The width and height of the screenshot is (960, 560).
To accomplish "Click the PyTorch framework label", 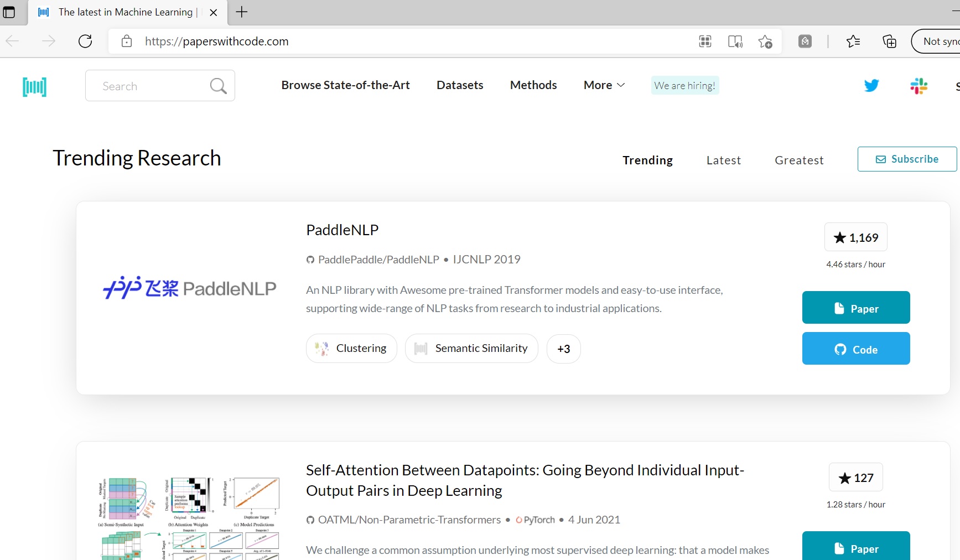I will tap(535, 520).
